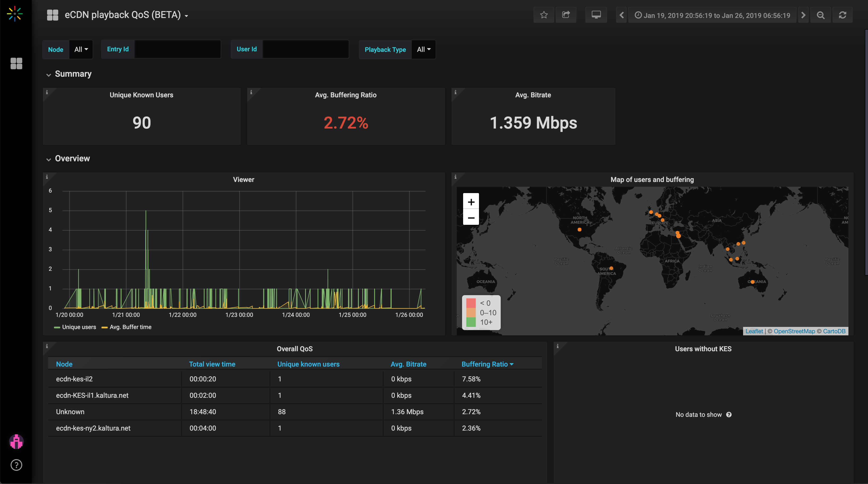This screenshot has width=868, height=484.
Task: Open Dashboards menu in left sidebar
Action: (x=16, y=63)
